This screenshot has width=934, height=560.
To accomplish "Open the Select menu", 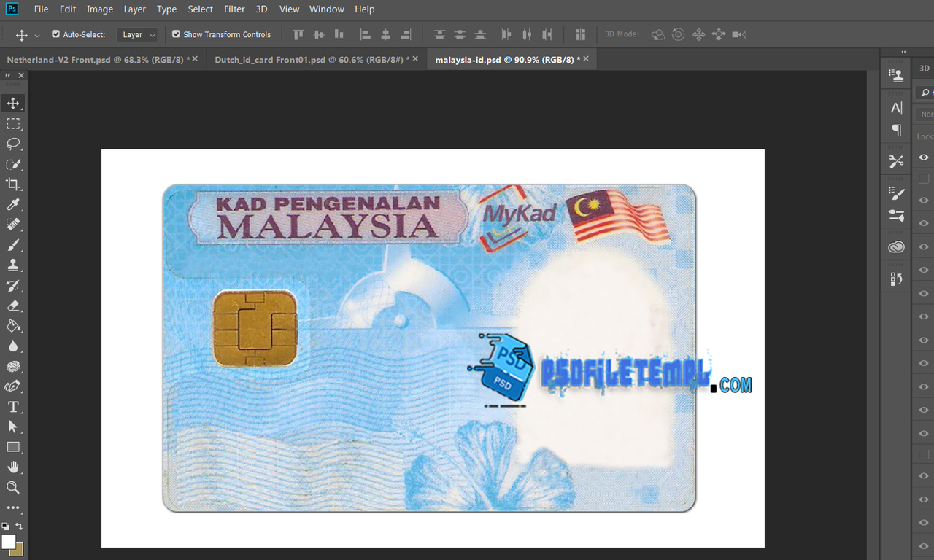I will click(x=200, y=9).
